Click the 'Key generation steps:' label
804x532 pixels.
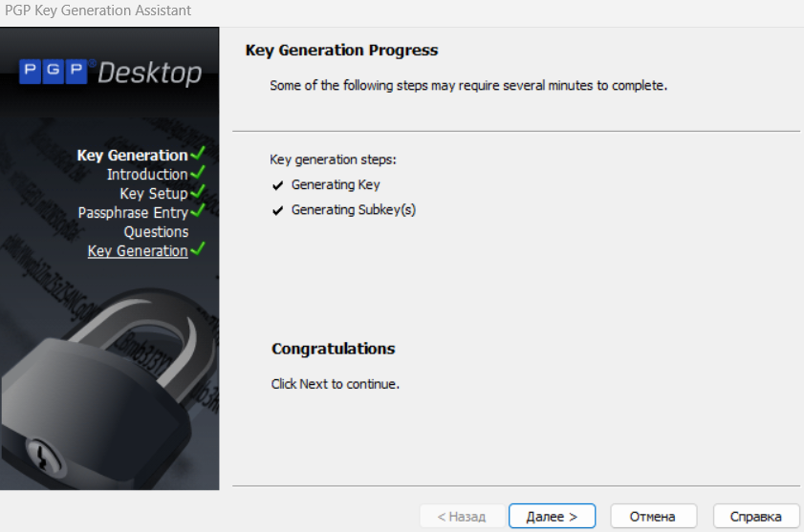point(334,160)
